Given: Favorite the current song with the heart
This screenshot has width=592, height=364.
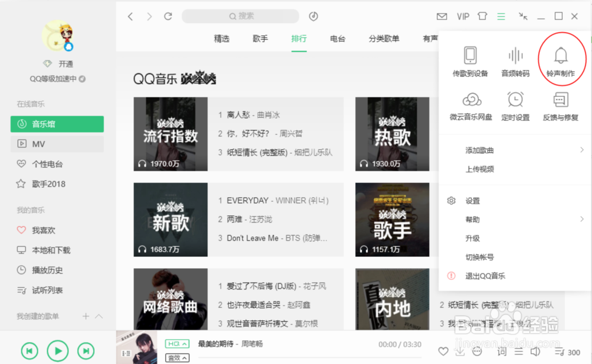Looking at the screenshot, I should tap(443, 351).
